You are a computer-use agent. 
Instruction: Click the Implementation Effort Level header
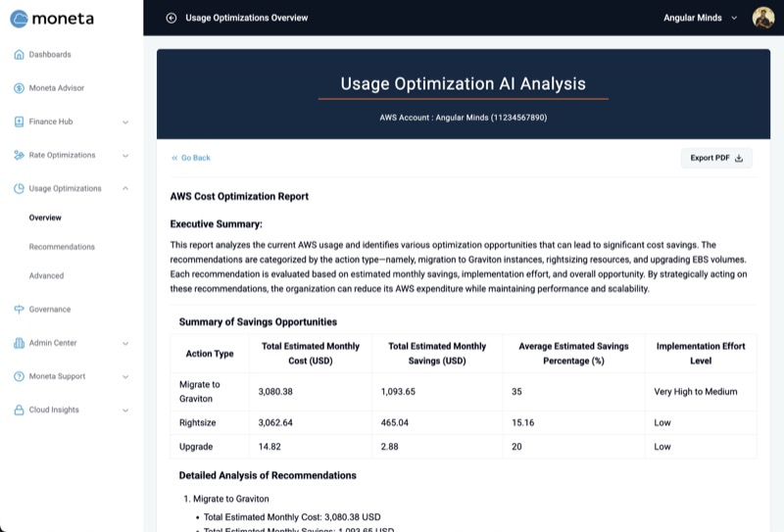pyautogui.click(x=701, y=354)
